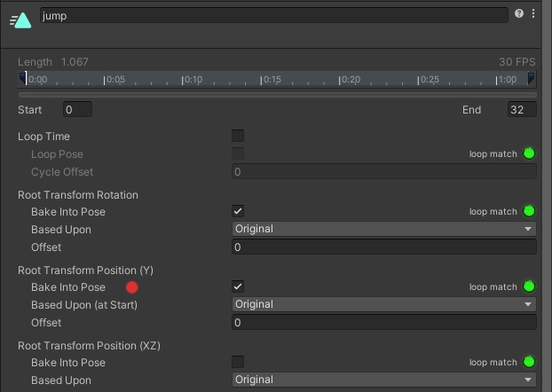The width and height of the screenshot is (552, 392).
Task: Click the Offset field under Root Transform Rotation
Action: 383,247
